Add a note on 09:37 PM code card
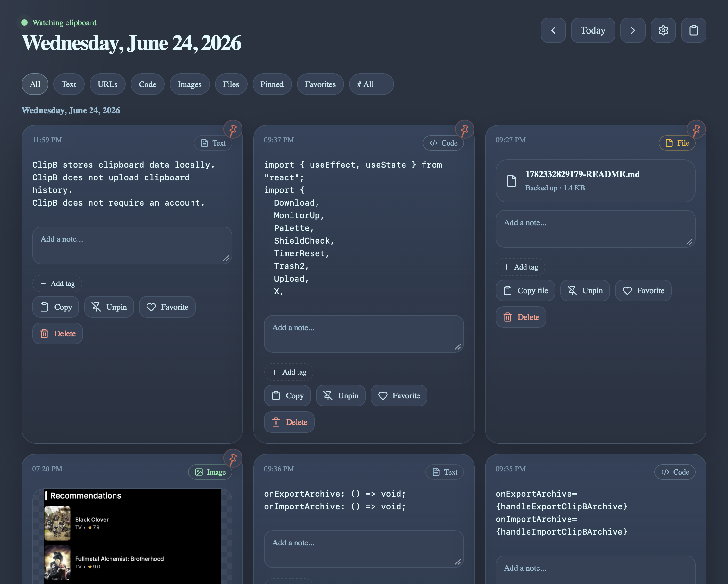This screenshot has width=728, height=584. tap(364, 334)
